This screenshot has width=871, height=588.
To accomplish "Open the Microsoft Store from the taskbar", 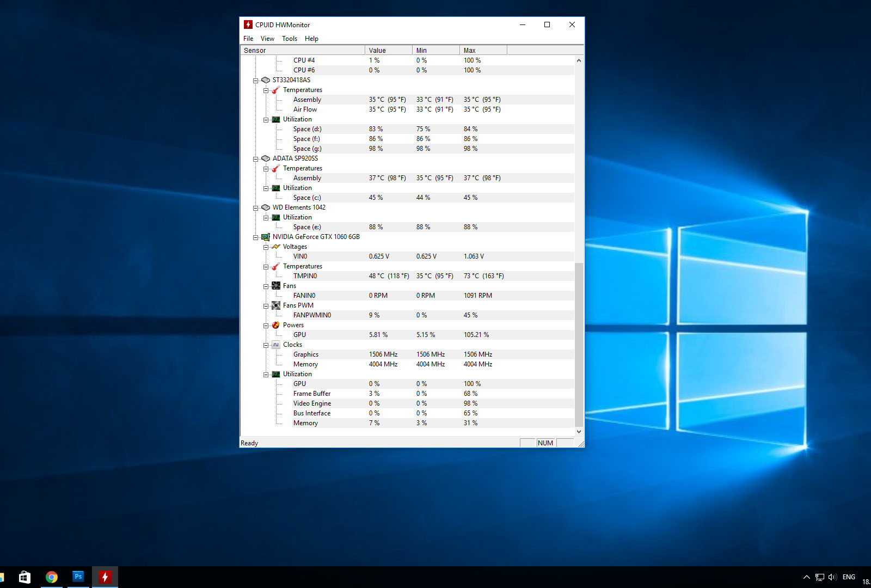I will tap(24, 577).
